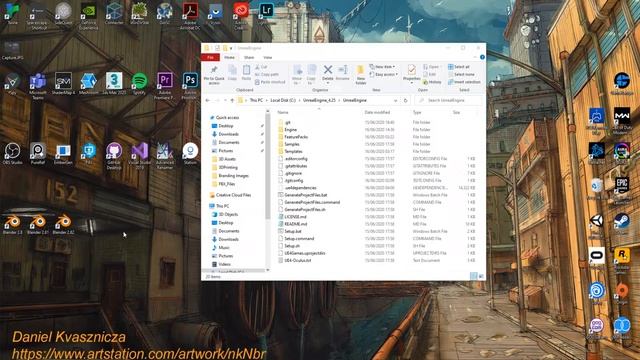
Task: Click Select all in ribbon
Action: [459, 67]
